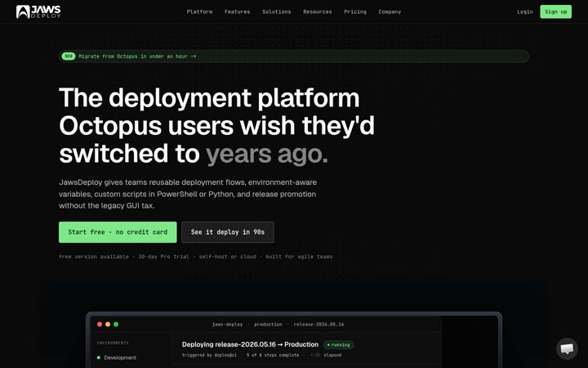Click Start free - no credit card
This screenshot has width=588, height=368.
pyautogui.click(x=118, y=232)
